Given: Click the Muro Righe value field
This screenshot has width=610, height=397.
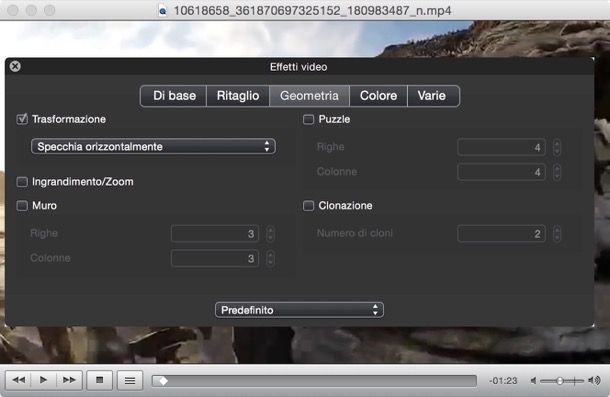Looking at the screenshot, I should tap(215, 234).
